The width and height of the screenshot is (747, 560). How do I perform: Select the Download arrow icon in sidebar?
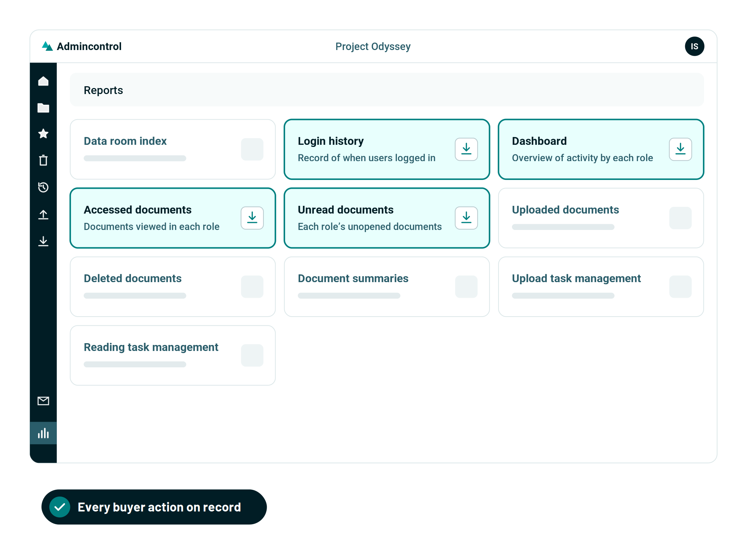43,241
